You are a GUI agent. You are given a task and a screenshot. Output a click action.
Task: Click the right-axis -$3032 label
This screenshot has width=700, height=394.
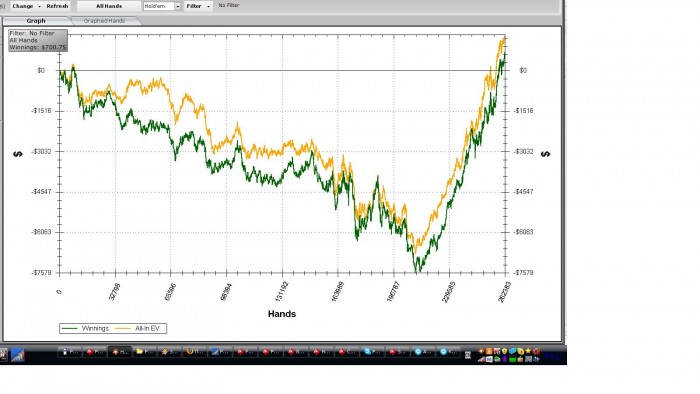(523, 152)
